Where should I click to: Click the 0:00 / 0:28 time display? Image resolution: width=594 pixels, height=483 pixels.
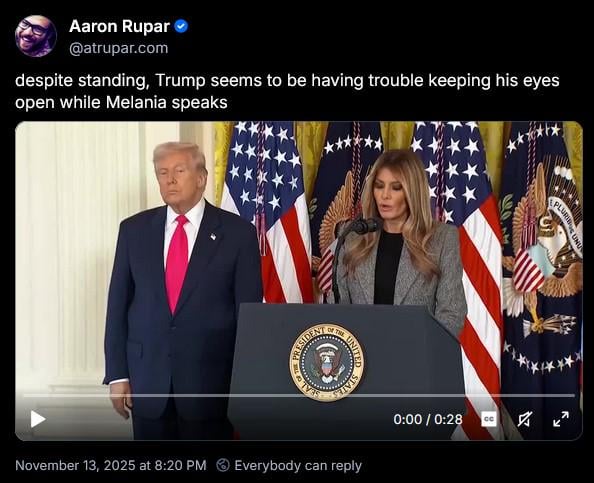[428, 419]
